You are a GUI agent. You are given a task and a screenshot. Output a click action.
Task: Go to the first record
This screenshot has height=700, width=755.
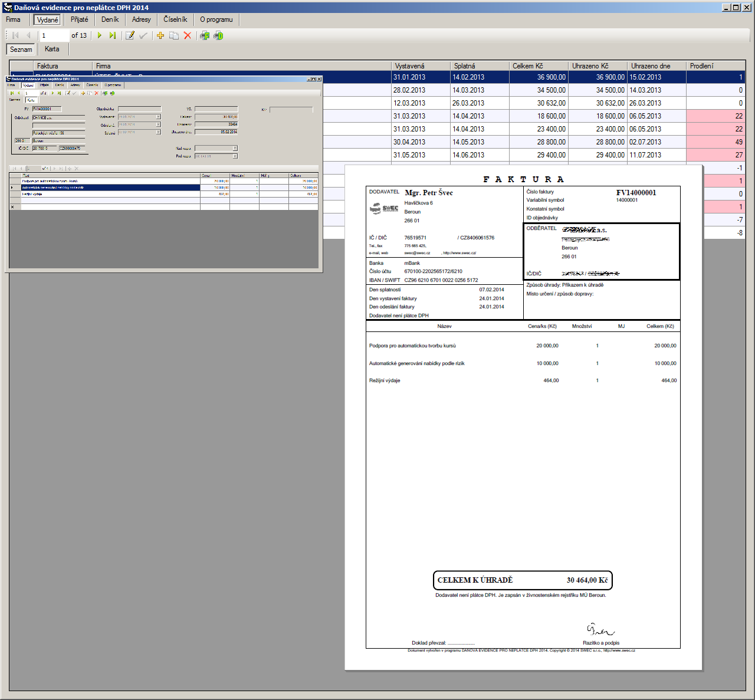15,35
